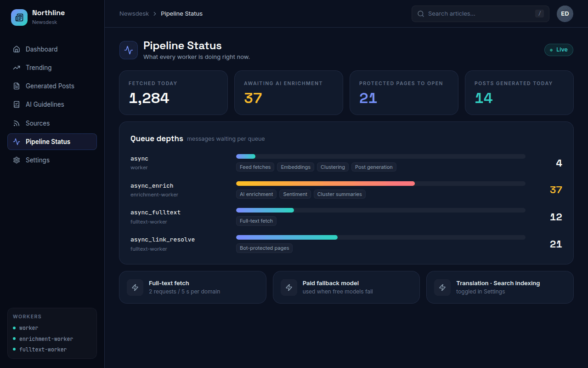588x368 pixels.
Task: Click the Dashboard home icon
Action: coord(17,49)
